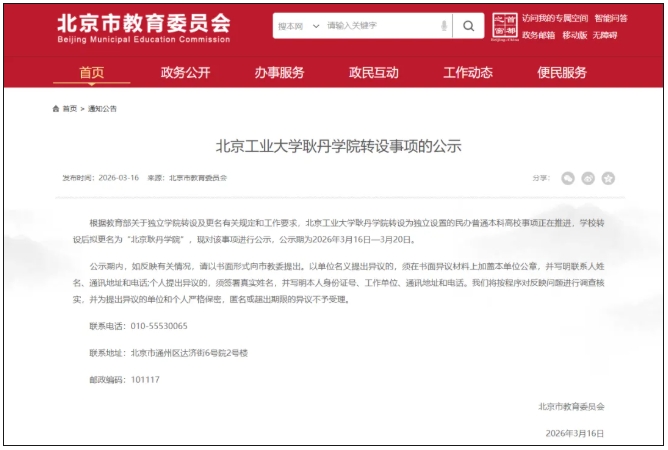
Task: Click source text 来源: 北京市教育委员会
Action: tap(187, 178)
